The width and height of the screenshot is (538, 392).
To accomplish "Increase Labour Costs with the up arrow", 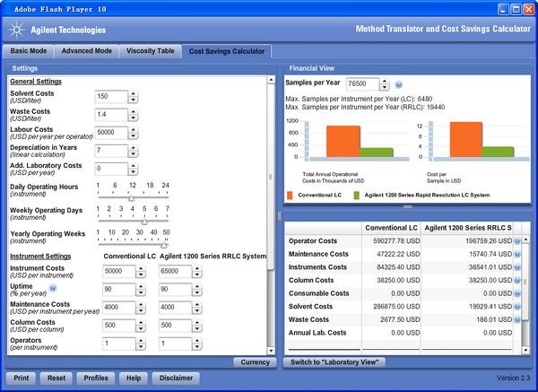I will click(133, 130).
